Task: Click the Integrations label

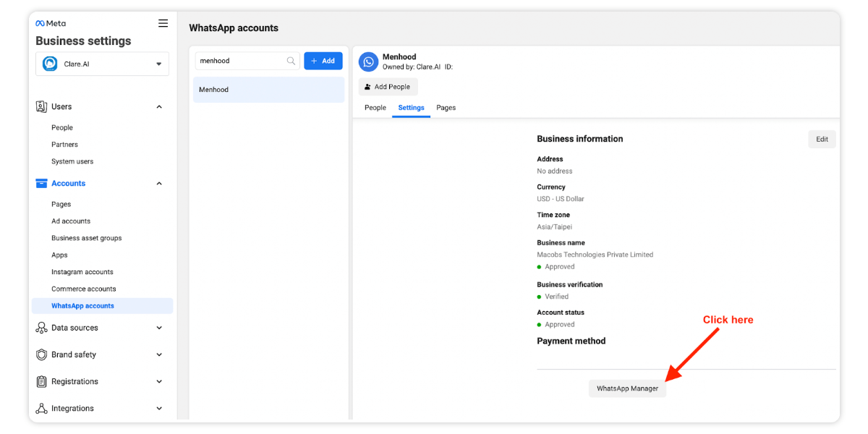Action: pos(72,408)
